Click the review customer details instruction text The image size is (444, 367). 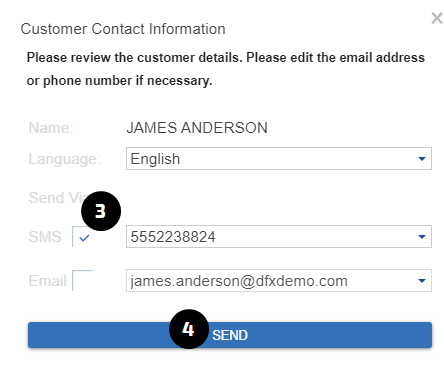point(226,69)
